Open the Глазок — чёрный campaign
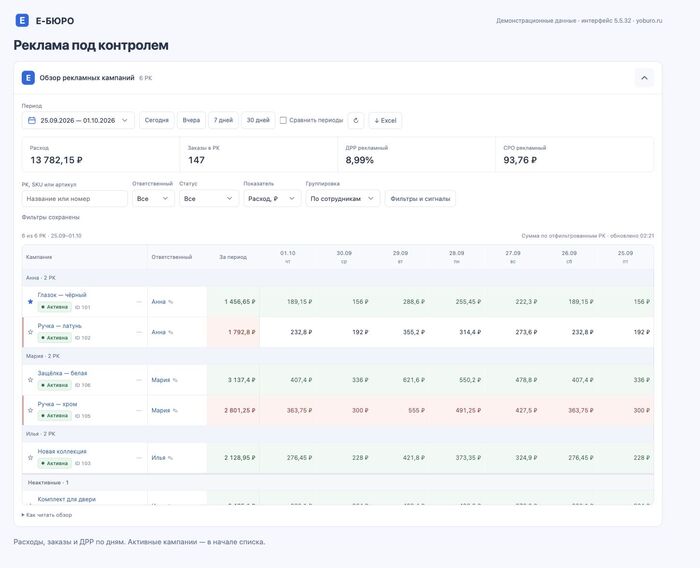700x568 pixels. coord(62,295)
